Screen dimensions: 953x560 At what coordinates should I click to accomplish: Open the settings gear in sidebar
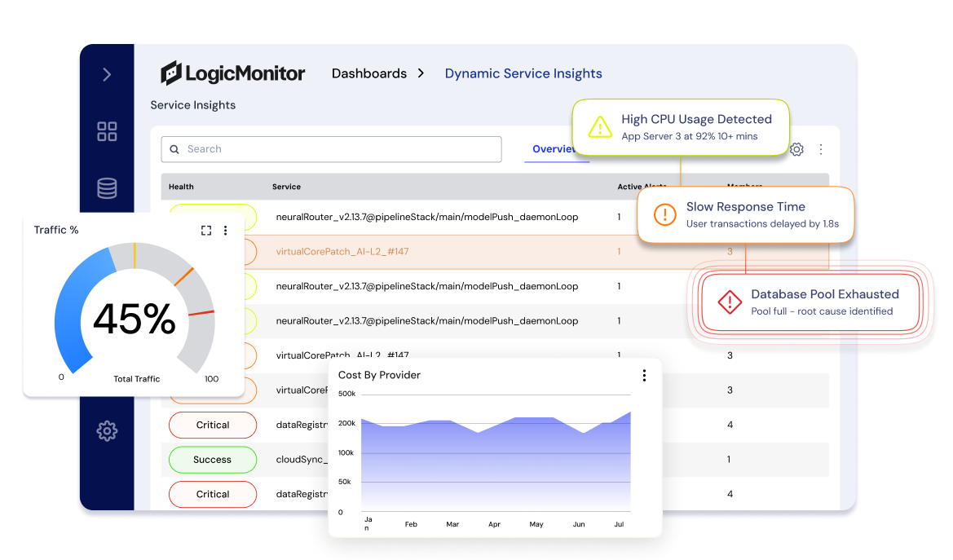click(107, 430)
